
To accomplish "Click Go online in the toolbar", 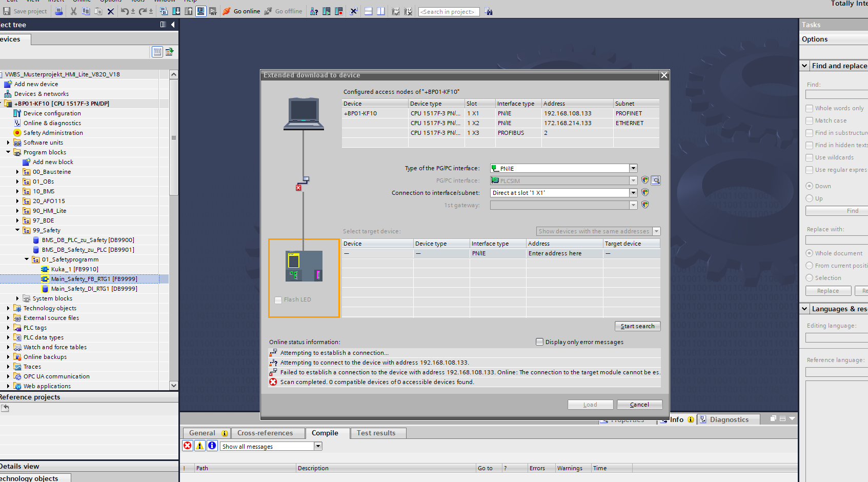I will point(241,11).
